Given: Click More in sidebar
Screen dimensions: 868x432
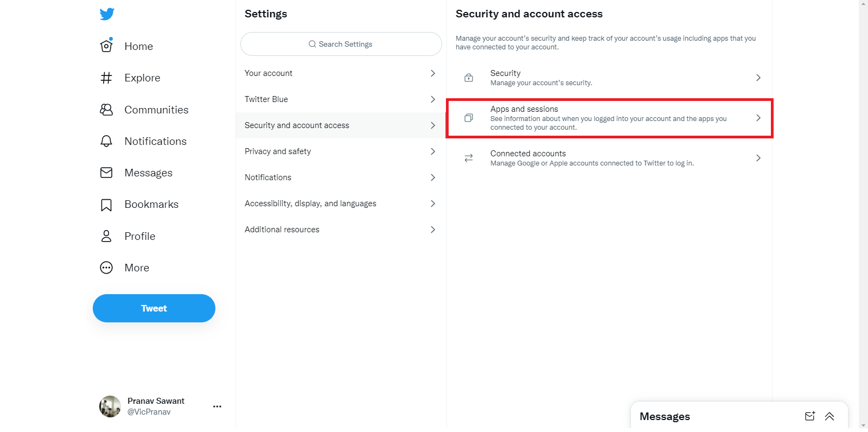Looking at the screenshot, I should click(137, 268).
